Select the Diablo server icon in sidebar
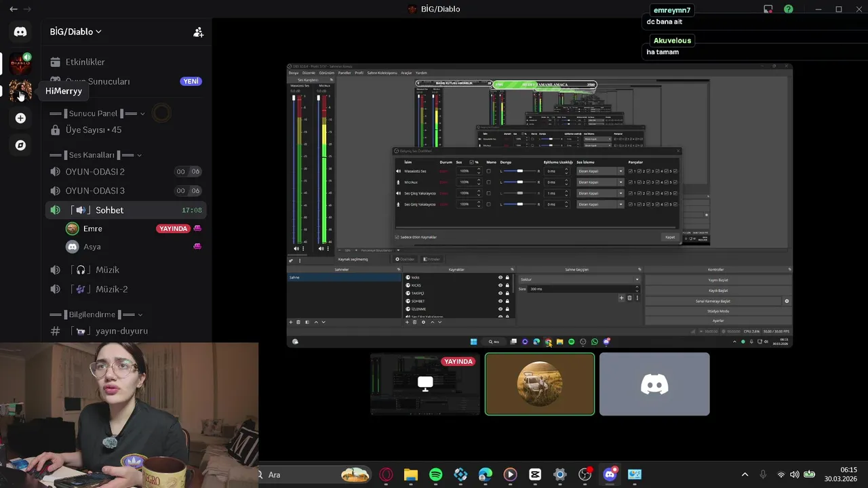Screen dimensions: 868x488 (x=20, y=64)
